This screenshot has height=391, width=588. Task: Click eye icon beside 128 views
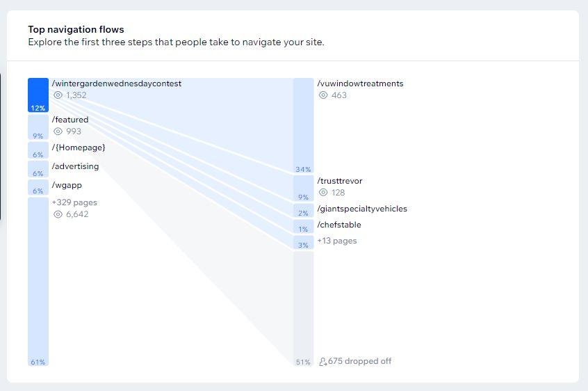tap(323, 193)
